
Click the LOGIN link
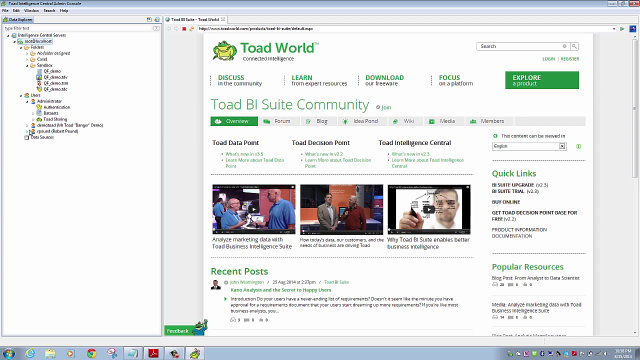tap(549, 59)
